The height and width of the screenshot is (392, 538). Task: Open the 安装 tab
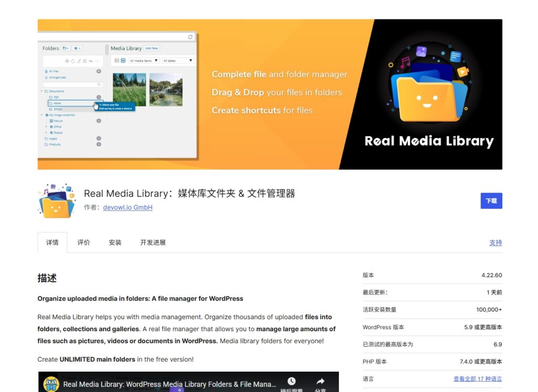click(115, 242)
